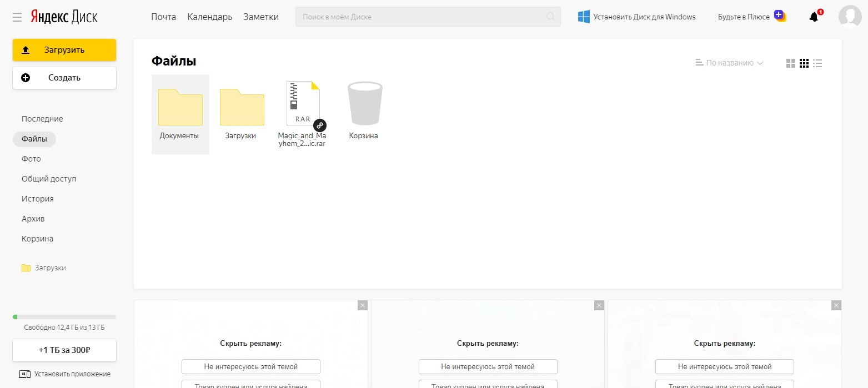Close the rightmost ad block

(836, 305)
